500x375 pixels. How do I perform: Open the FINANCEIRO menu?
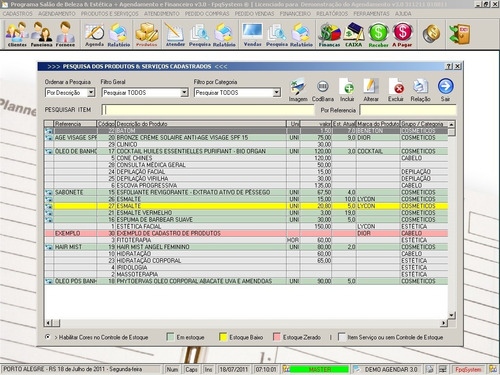click(x=295, y=14)
